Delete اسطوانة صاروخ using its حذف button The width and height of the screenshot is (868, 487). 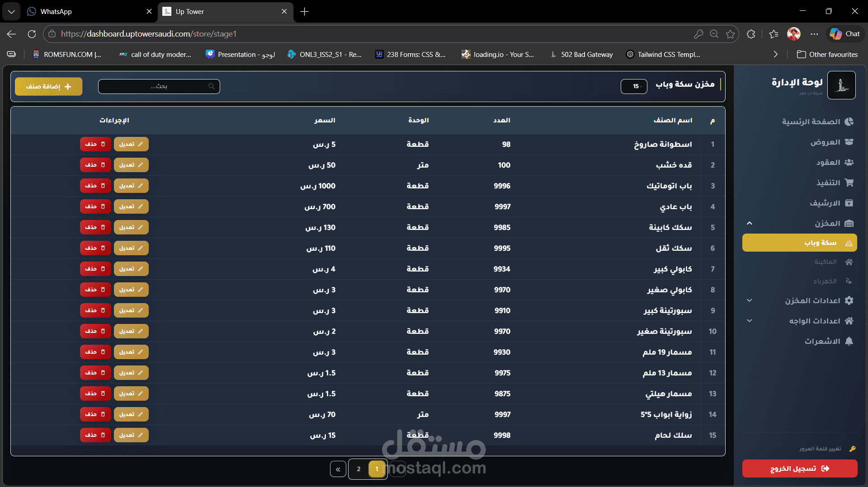tap(95, 144)
